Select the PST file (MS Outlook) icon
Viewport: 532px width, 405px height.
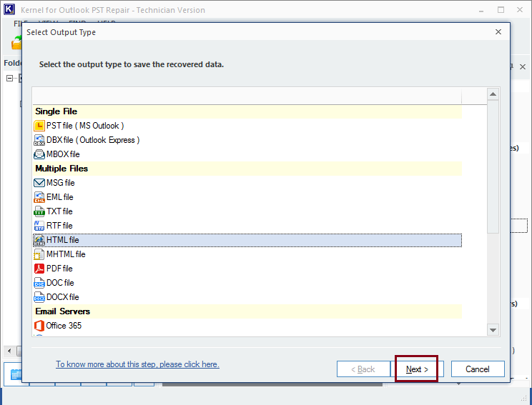39,126
